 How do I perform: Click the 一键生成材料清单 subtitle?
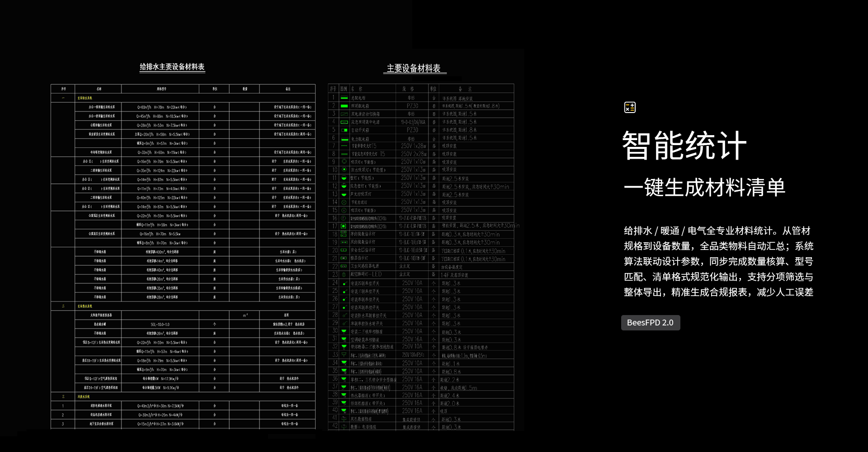(x=704, y=188)
